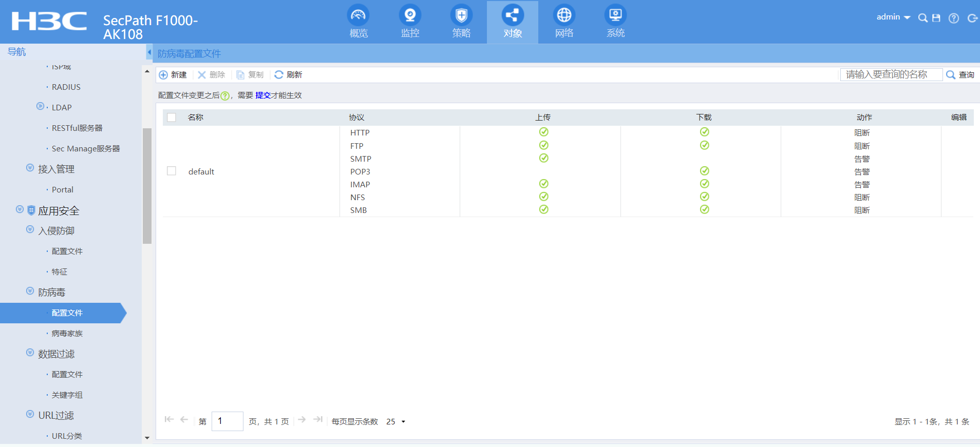Image resolution: width=980 pixels, height=447 pixels.
Task: Open the admin user dropdown
Action: (893, 17)
